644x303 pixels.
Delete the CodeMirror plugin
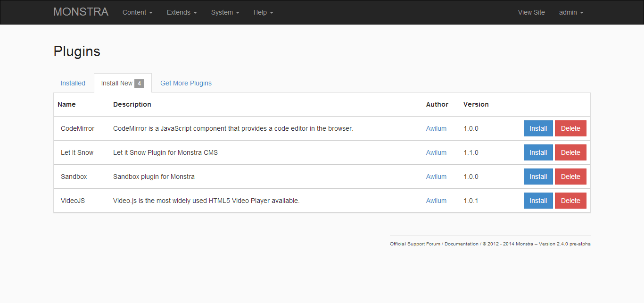pos(570,128)
